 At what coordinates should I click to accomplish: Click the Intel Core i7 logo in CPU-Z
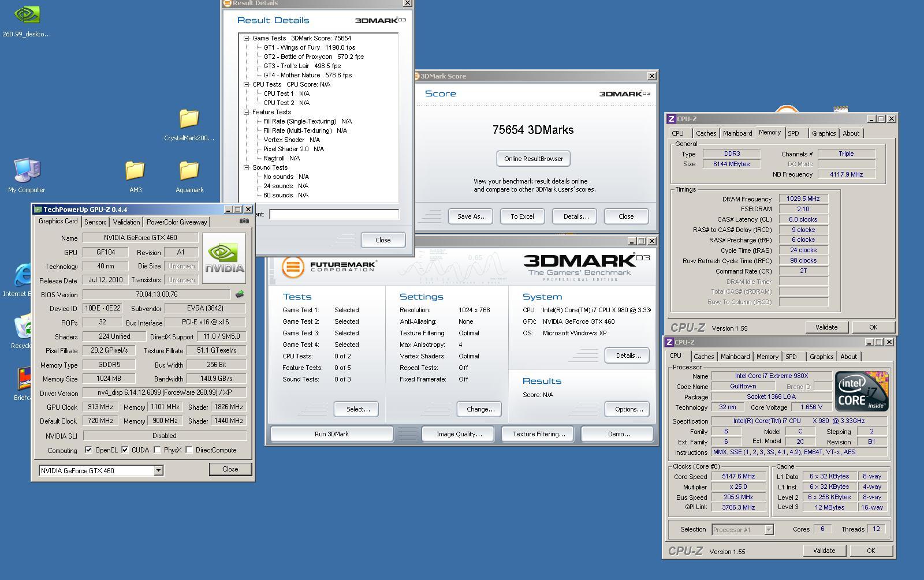tap(861, 391)
